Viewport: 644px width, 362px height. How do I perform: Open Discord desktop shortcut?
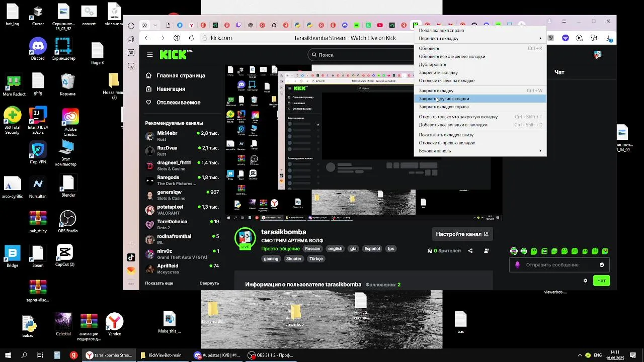click(38, 49)
